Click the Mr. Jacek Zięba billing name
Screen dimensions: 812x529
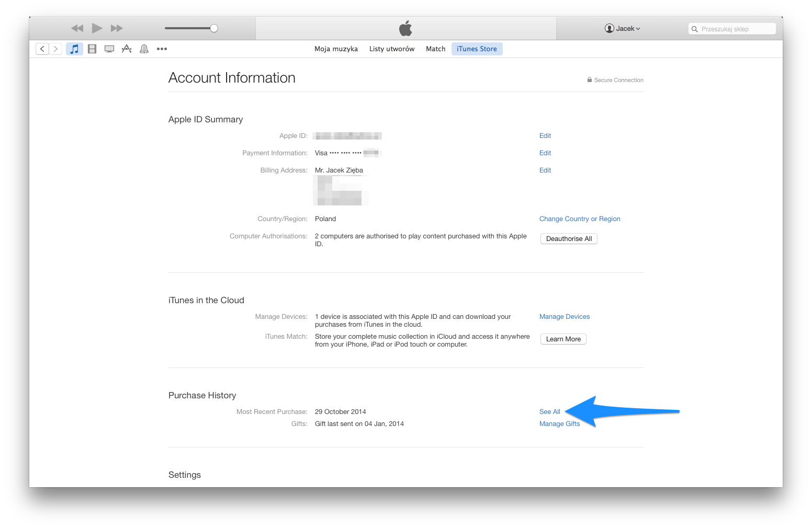click(339, 170)
